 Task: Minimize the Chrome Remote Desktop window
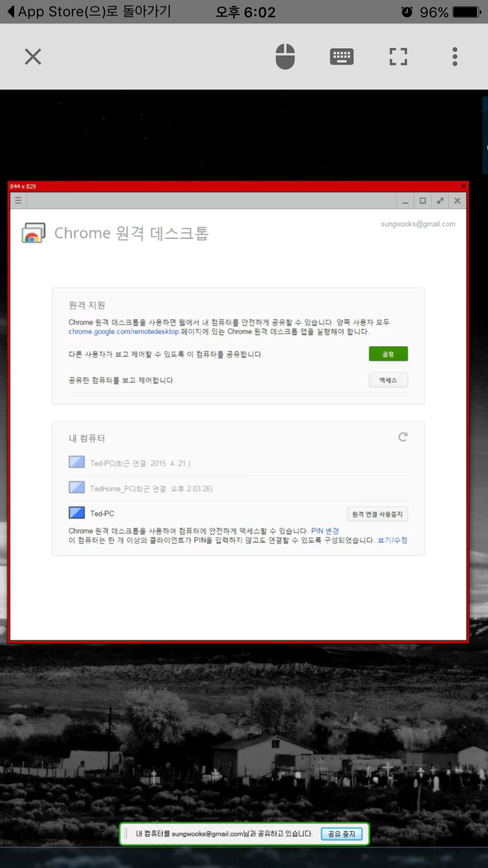(405, 201)
